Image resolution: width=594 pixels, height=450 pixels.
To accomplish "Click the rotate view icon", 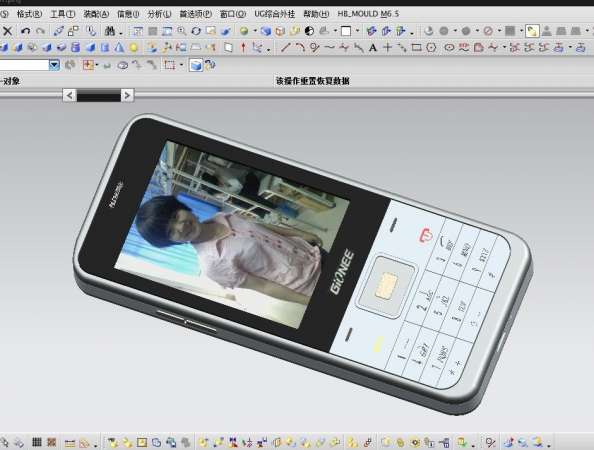I will tap(196, 31).
